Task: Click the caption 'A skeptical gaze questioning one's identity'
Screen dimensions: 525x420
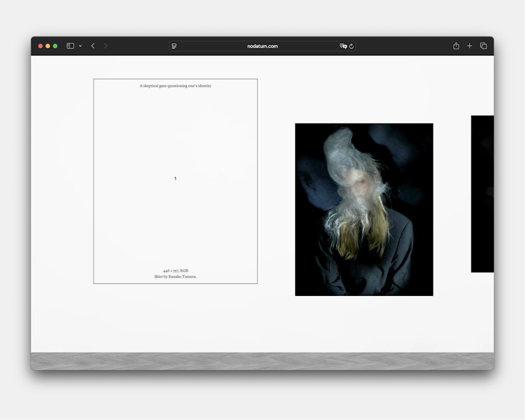Action: point(175,86)
